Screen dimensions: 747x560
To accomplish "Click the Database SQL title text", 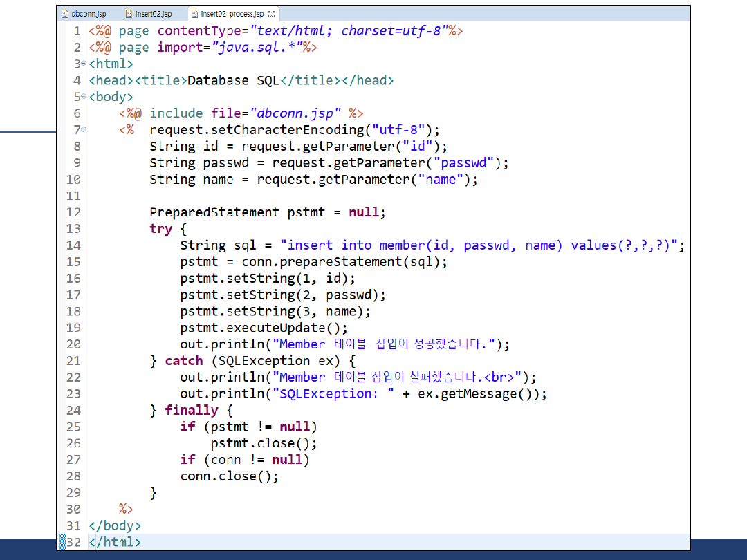I will click(233, 80).
